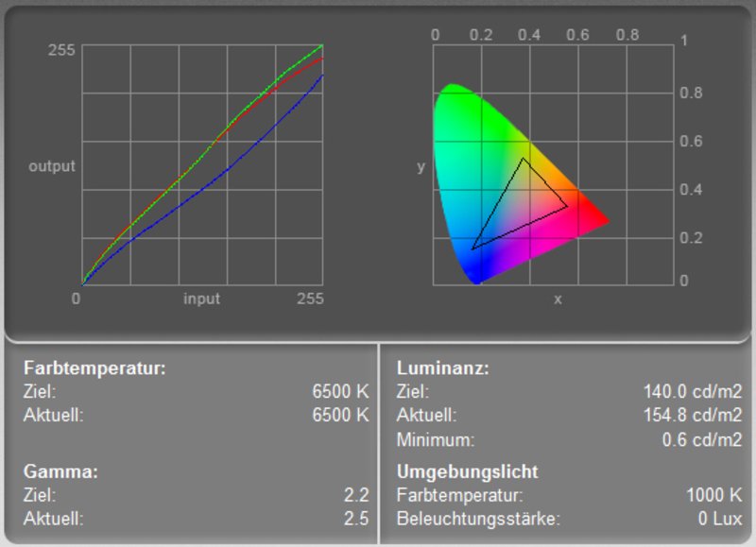Click the gamut triangle's red right vertex

pyautogui.click(x=567, y=206)
